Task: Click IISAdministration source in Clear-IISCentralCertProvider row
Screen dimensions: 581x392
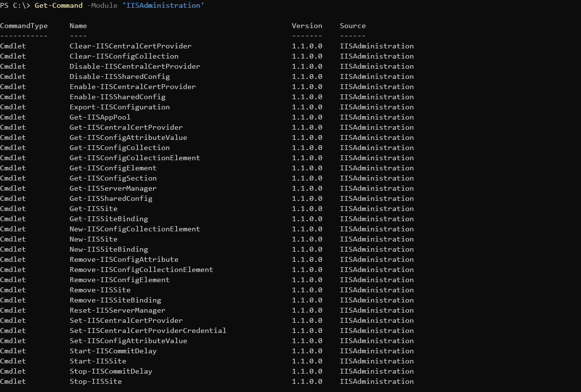Action: point(377,46)
